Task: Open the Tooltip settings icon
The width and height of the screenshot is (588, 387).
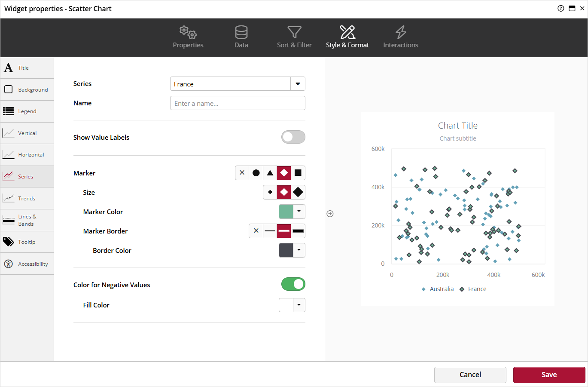Action: pyautogui.click(x=9, y=242)
